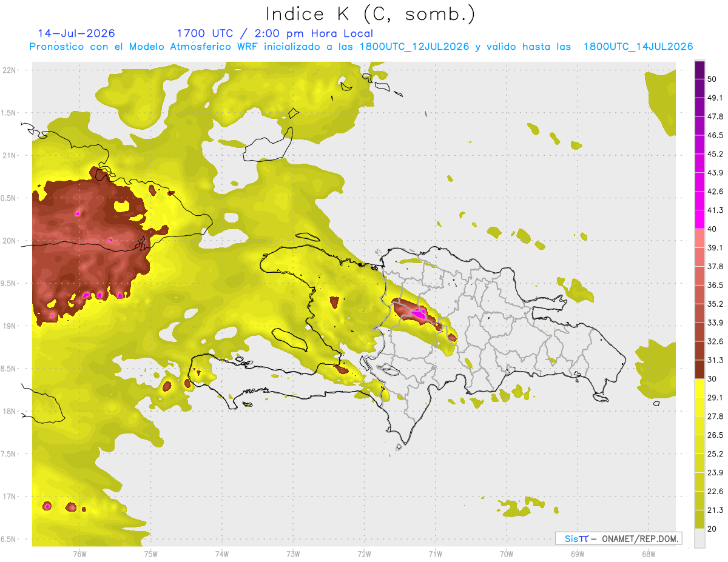Click the '75W' longitude label

click(151, 554)
